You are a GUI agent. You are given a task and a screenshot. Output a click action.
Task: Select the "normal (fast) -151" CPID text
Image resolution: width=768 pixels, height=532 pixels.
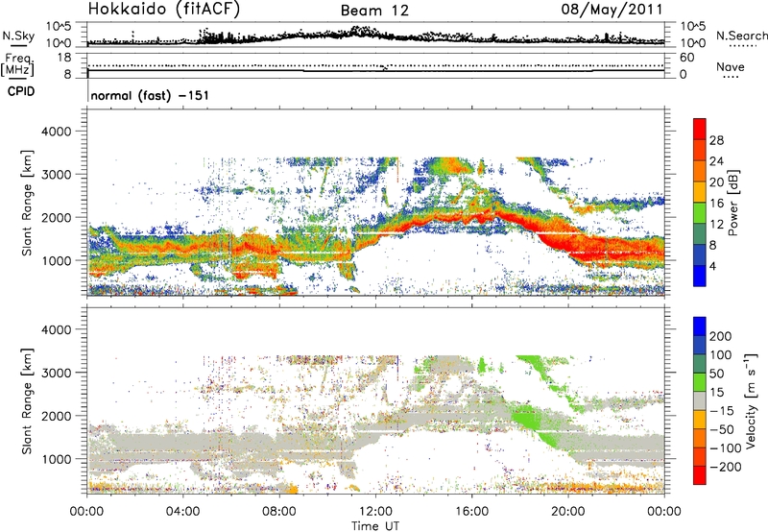(150, 95)
